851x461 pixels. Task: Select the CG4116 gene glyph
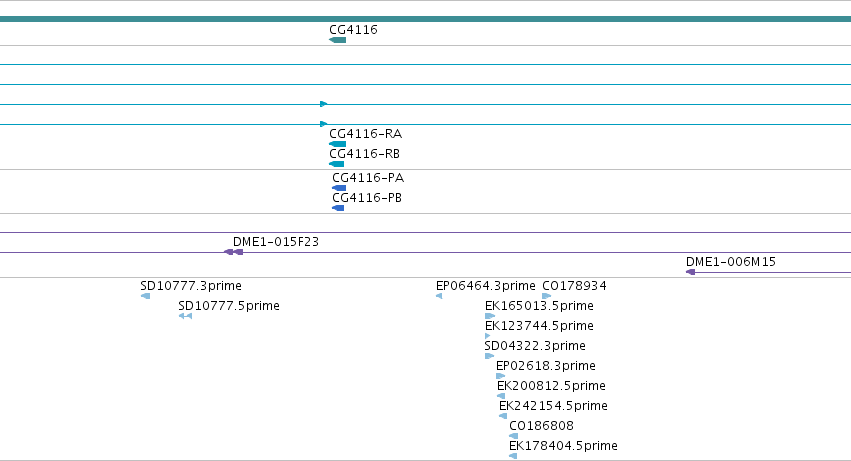(x=338, y=40)
